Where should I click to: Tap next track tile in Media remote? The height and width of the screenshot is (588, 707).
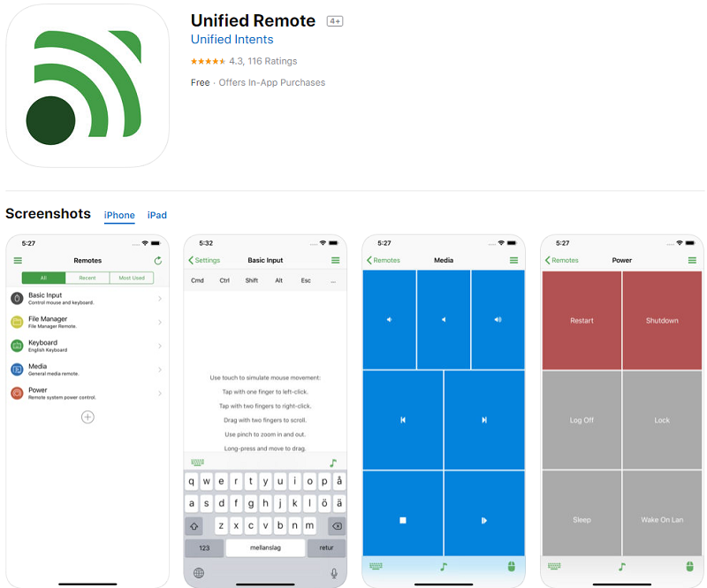(484, 420)
